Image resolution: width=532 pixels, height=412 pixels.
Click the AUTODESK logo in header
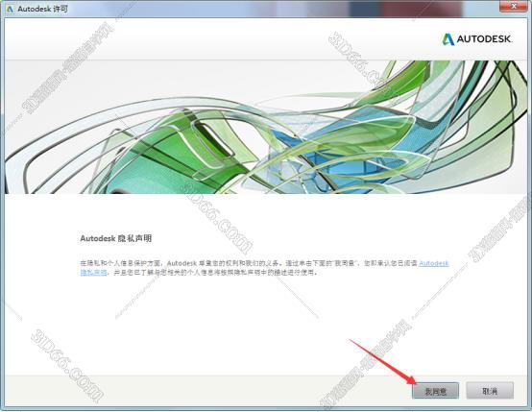pos(476,39)
